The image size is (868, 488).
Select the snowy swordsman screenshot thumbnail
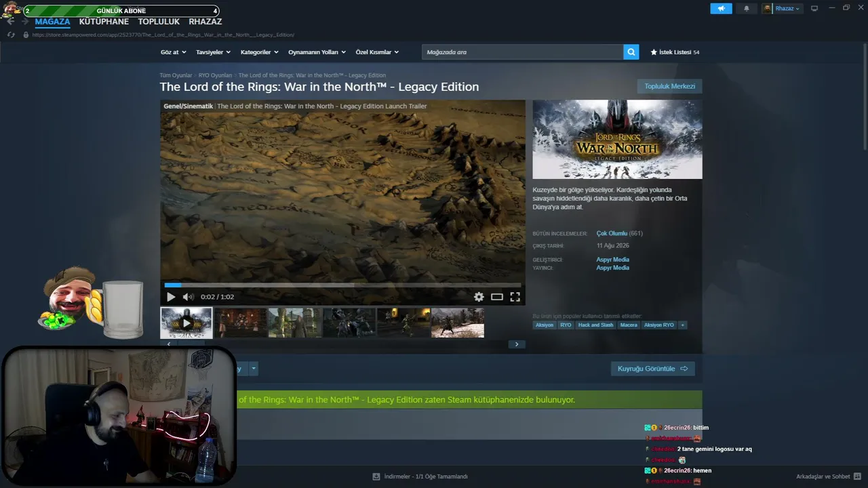pyautogui.click(x=458, y=323)
